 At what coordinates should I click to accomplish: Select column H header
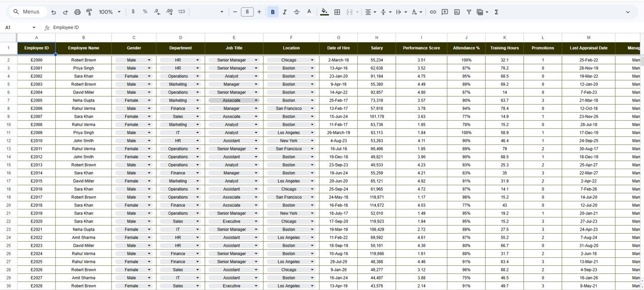[x=376, y=37]
